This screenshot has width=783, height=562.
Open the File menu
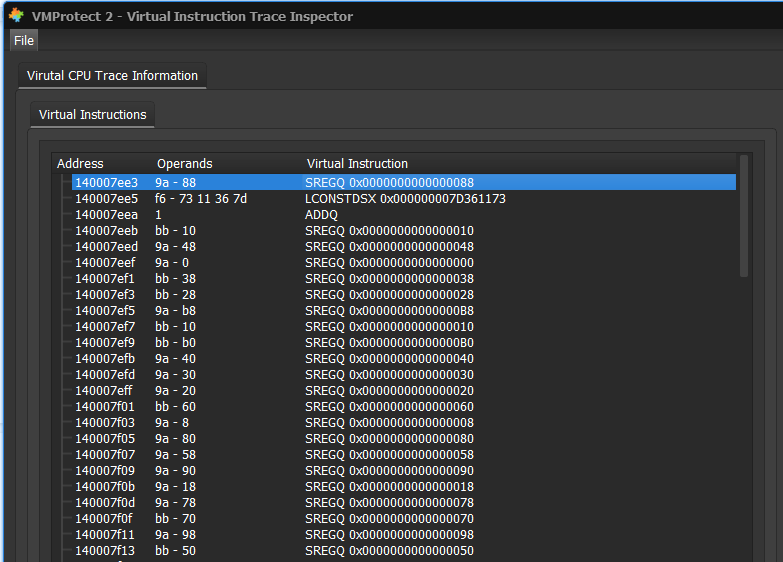[x=24, y=40]
